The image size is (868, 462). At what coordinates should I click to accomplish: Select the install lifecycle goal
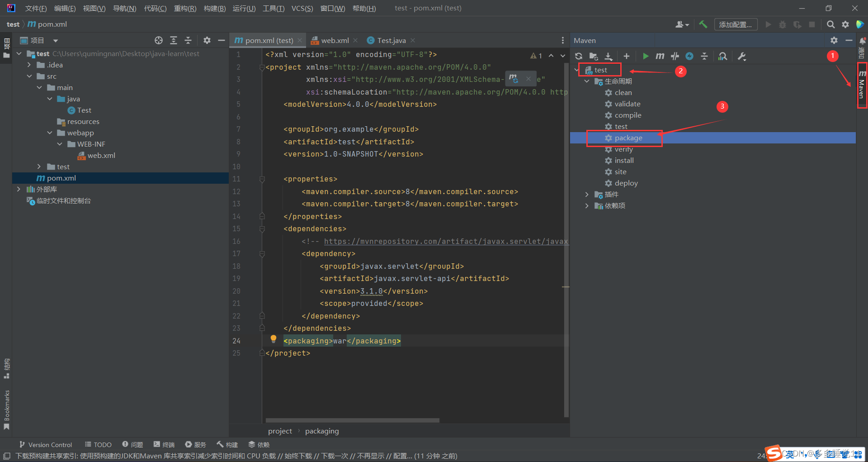[624, 161]
